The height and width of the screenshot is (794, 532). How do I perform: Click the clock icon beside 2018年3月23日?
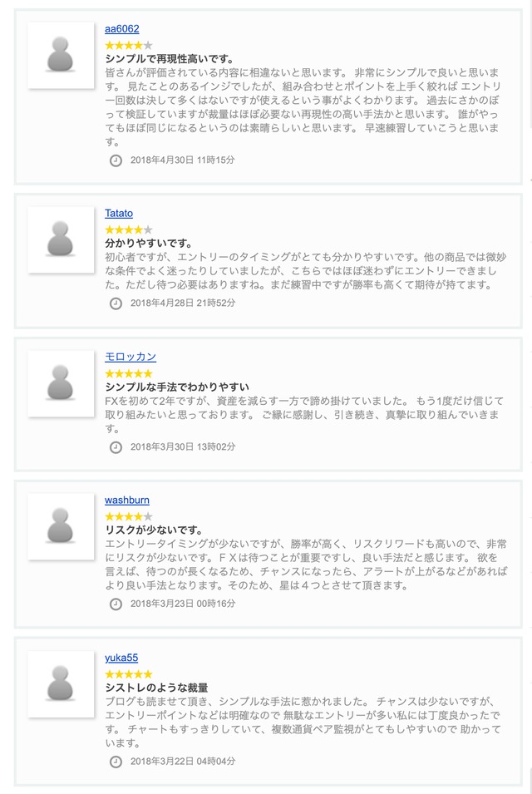point(116,604)
